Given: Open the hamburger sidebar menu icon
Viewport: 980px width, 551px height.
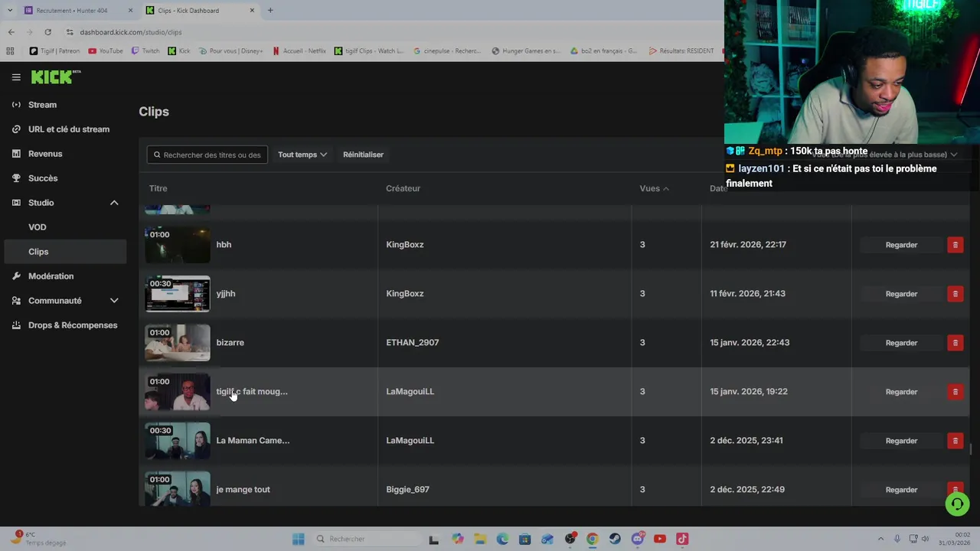Looking at the screenshot, I should 16,77.
